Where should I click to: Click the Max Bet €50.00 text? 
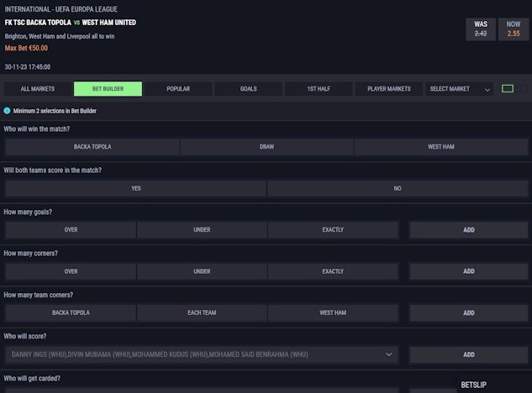coord(26,48)
